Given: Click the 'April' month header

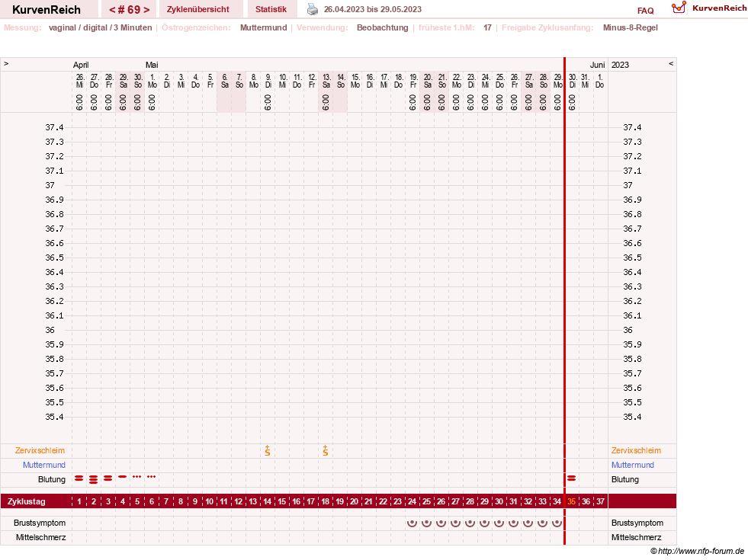Looking at the screenshot, I should [x=81, y=65].
